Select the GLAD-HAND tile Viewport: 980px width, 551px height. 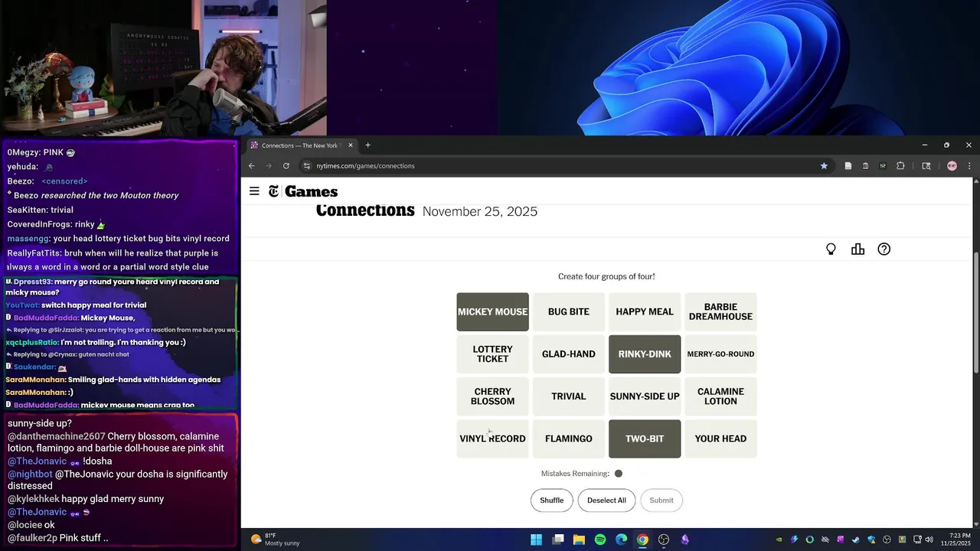569,354
